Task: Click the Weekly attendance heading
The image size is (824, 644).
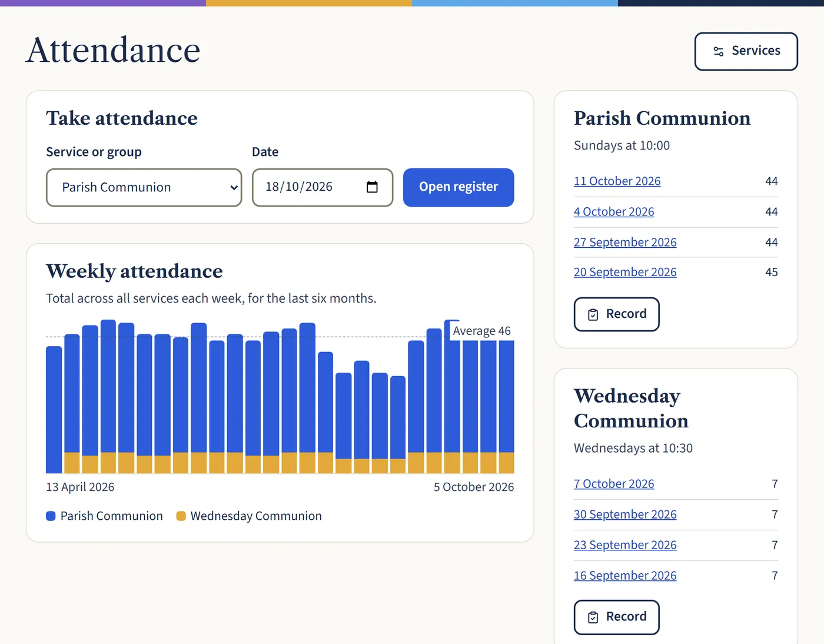Action: [x=134, y=271]
